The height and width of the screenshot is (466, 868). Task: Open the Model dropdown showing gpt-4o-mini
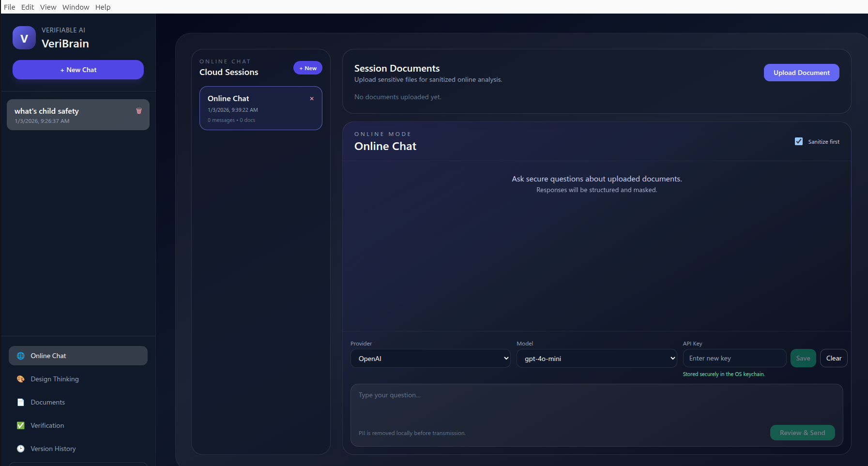[597, 358]
